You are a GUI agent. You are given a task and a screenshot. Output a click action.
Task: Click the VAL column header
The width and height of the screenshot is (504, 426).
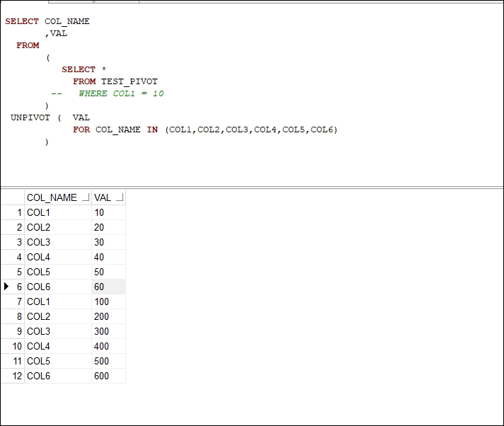click(108, 197)
